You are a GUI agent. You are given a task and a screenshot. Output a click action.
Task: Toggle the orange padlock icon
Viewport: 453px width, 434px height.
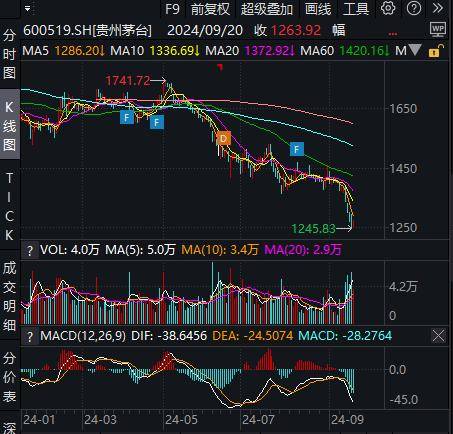click(x=436, y=51)
